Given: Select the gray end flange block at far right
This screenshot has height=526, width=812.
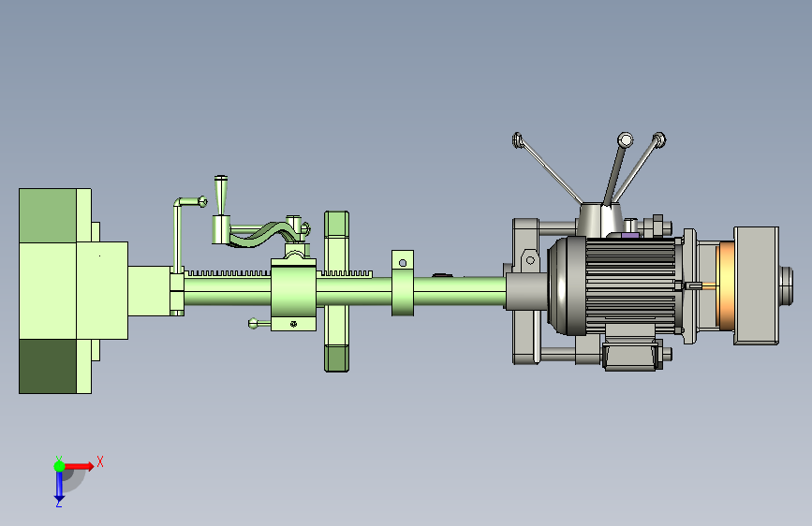Looking at the screenshot, I should 756,285.
